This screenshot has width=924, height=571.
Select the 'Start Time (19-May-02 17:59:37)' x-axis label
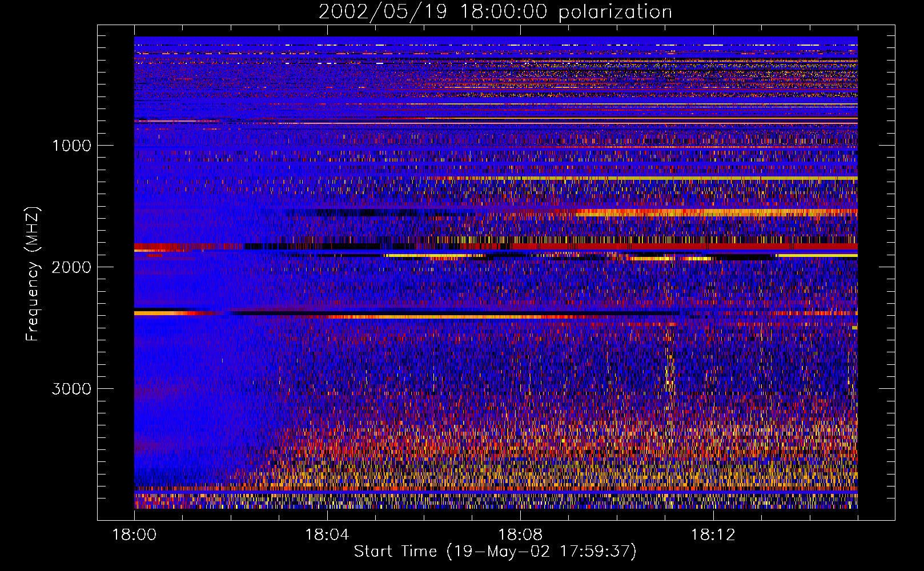pos(495,552)
